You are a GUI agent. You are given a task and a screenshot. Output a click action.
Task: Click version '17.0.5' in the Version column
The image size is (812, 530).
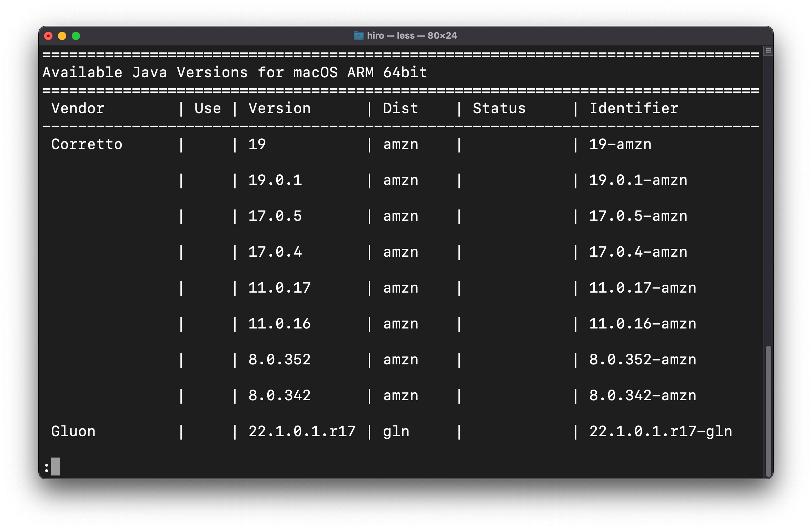[x=275, y=216]
